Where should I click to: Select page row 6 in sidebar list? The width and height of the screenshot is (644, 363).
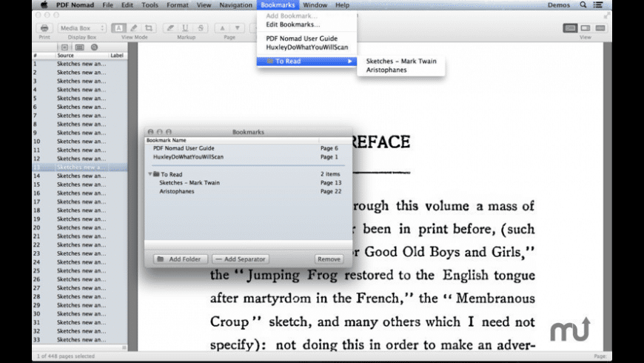(80, 107)
